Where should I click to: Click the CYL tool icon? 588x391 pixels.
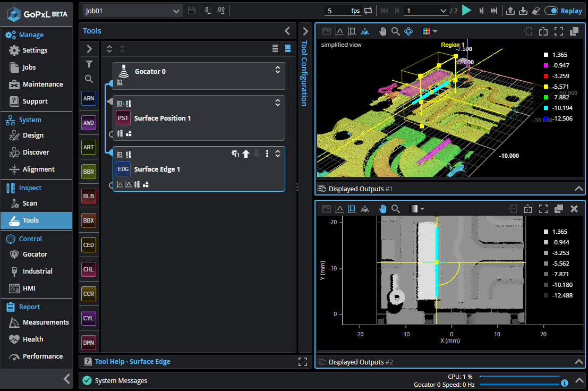(89, 318)
